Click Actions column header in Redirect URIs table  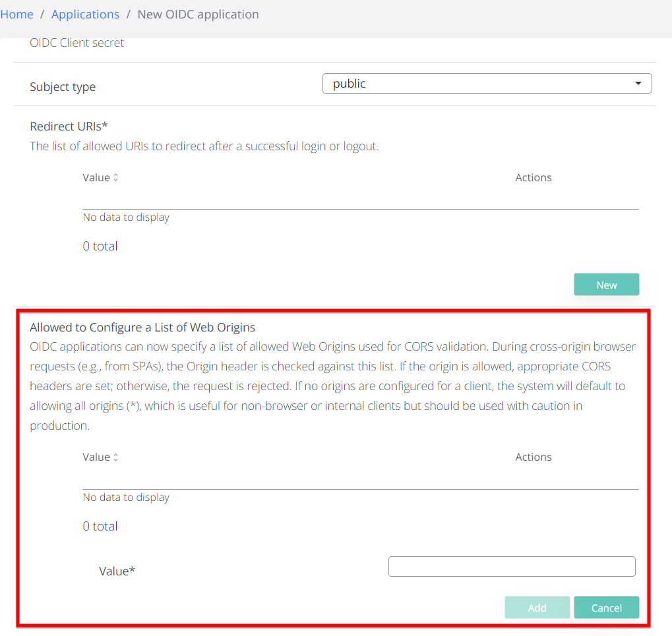533,178
